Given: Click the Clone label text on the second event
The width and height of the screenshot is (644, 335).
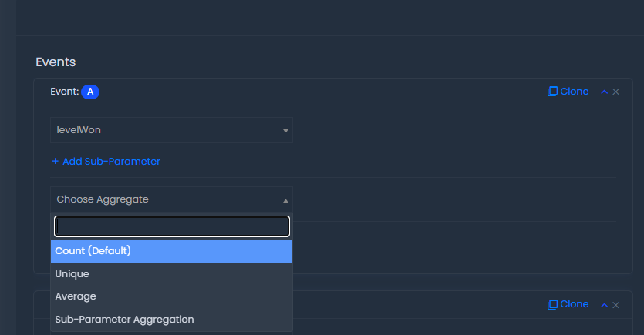Looking at the screenshot, I should (574, 304).
